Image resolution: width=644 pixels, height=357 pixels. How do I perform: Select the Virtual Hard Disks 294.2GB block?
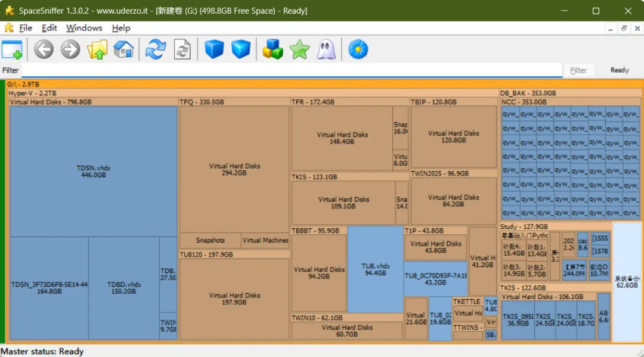(x=234, y=169)
